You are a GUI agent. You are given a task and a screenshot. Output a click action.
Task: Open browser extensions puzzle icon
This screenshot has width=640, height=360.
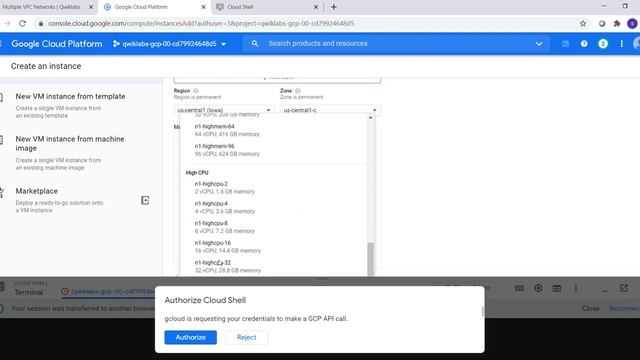coord(617,24)
